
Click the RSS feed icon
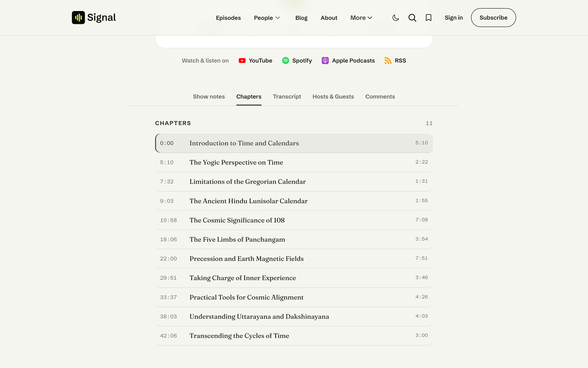click(388, 61)
